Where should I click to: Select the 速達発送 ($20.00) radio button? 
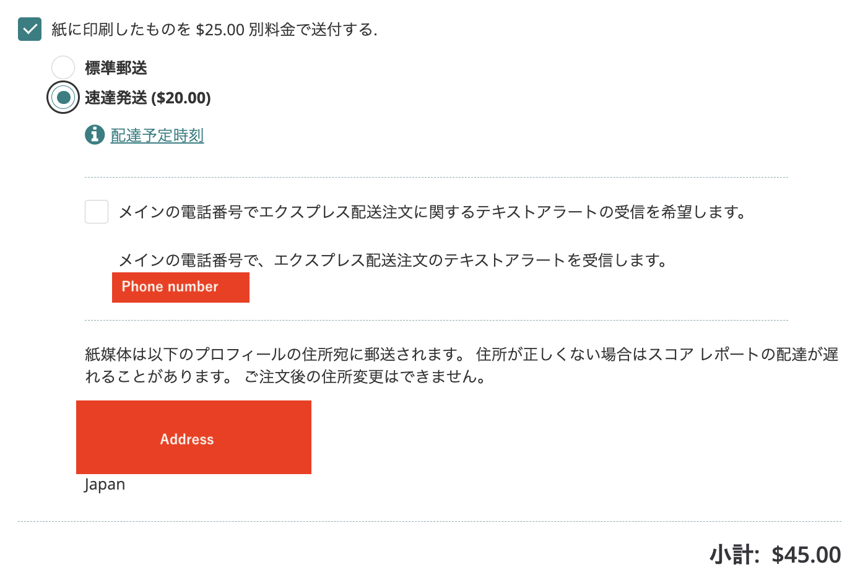pos(63,97)
